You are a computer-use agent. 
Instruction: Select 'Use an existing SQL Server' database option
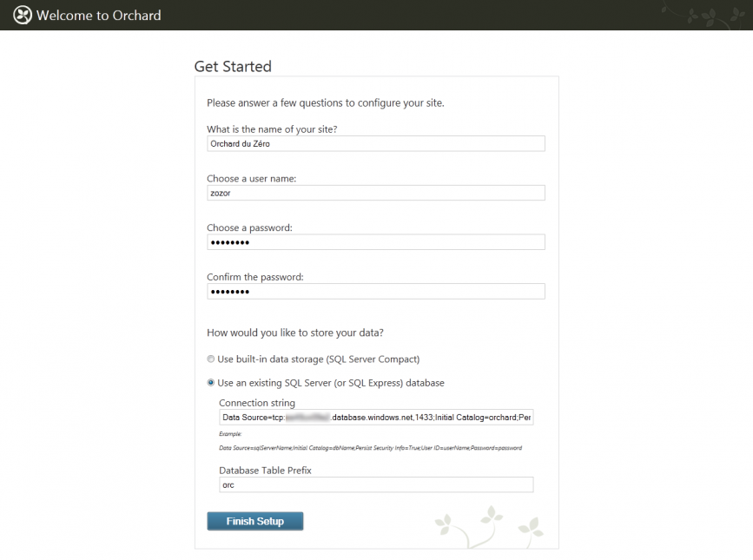tap(210, 383)
